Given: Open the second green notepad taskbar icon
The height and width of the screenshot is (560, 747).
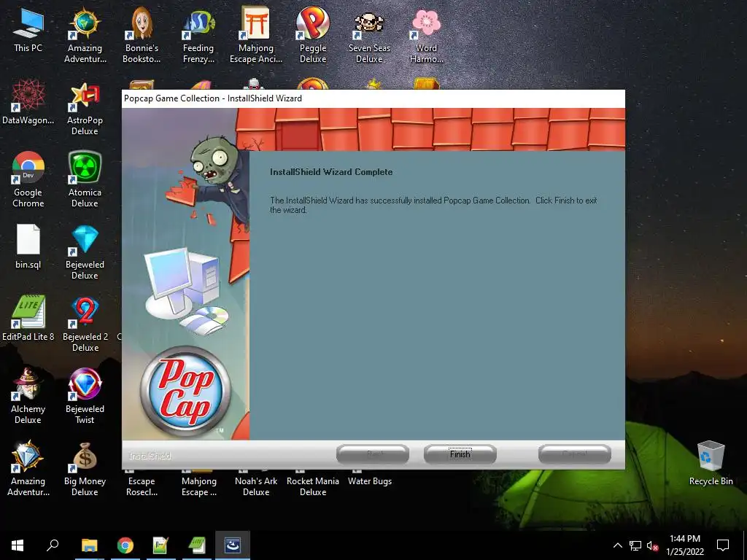Looking at the screenshot, I should [197, 545].
